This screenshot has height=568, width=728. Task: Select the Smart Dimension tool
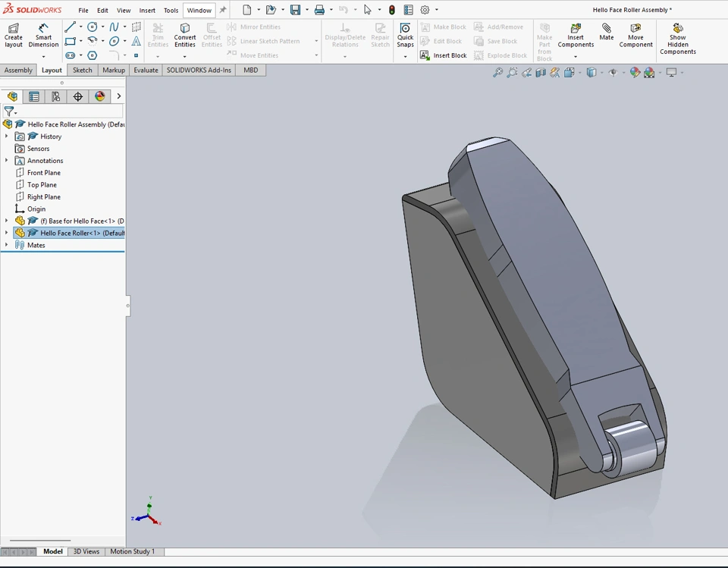(x=43, y=35)
